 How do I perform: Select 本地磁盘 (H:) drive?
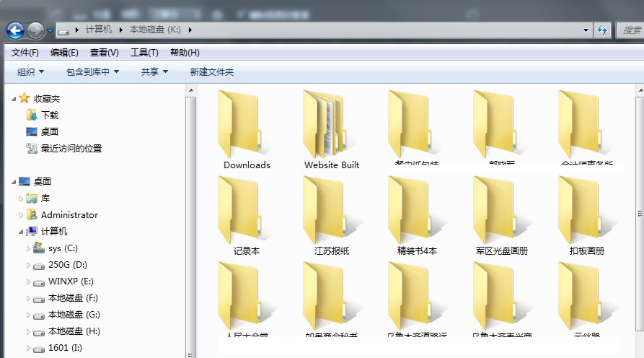tap(74, 331)
